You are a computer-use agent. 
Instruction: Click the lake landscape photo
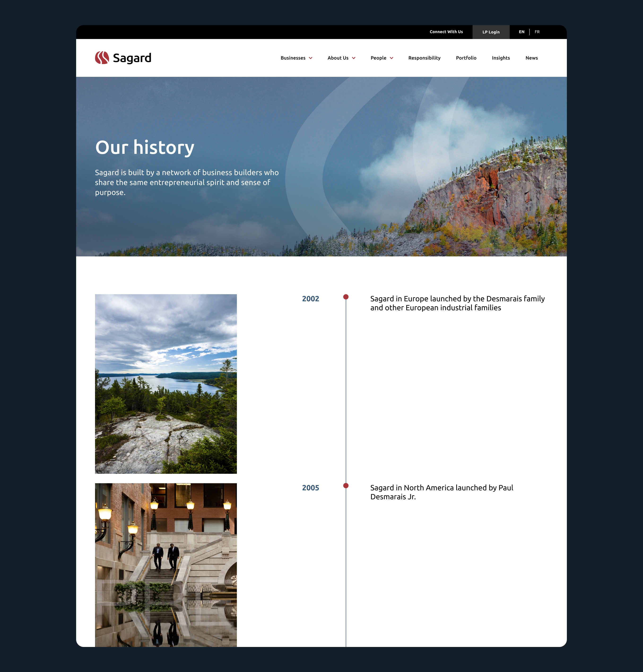(x=165, y=383)
